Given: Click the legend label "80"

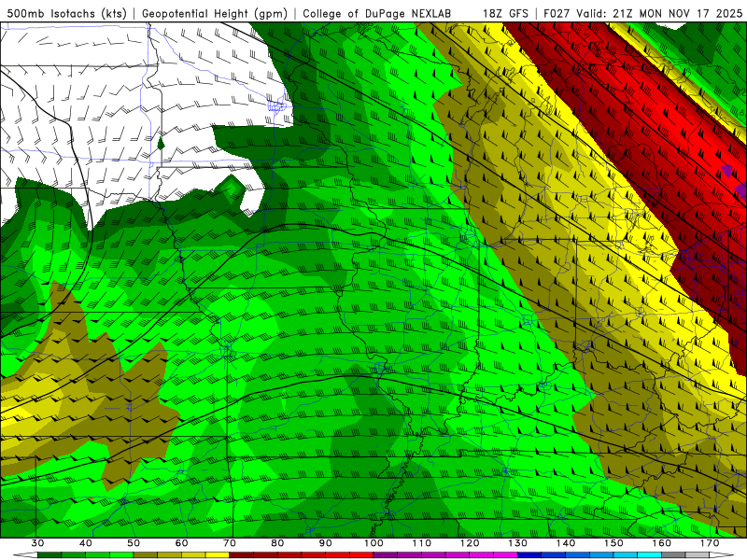Looking at the screenshot, I should tap(277, 543).
